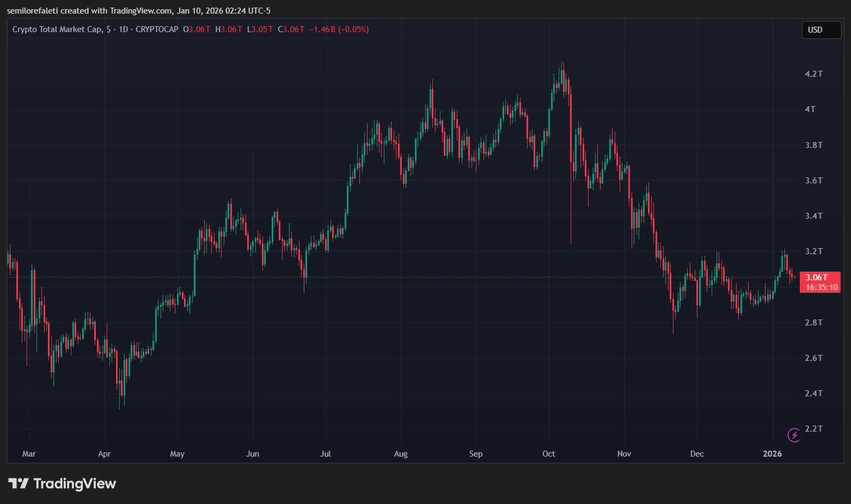Click the 2026 label on time axis
Viewport: 851px width, 504px height.
[x=772, y=454]
